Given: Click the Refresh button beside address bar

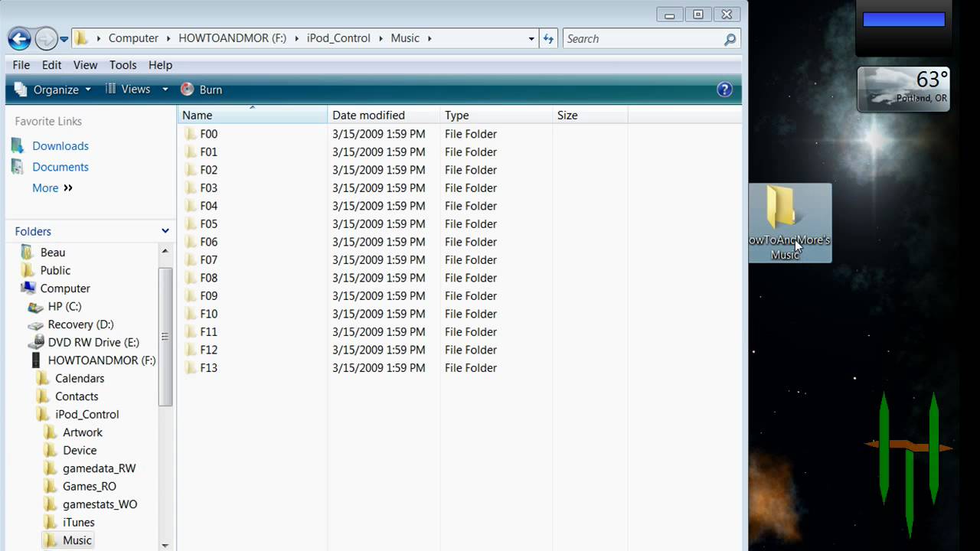Looking at the screenshot, I should pyautogui.click(x=548, y=38).
